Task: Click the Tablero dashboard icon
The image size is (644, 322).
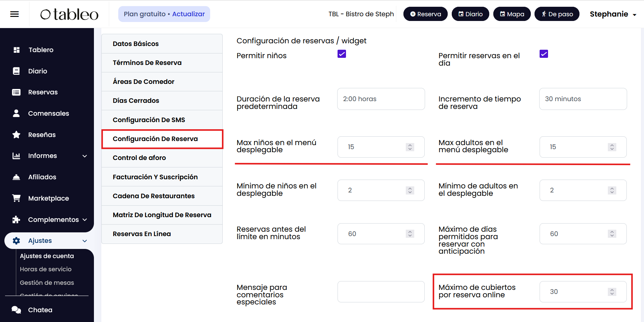Action: (x=16, y=50)
